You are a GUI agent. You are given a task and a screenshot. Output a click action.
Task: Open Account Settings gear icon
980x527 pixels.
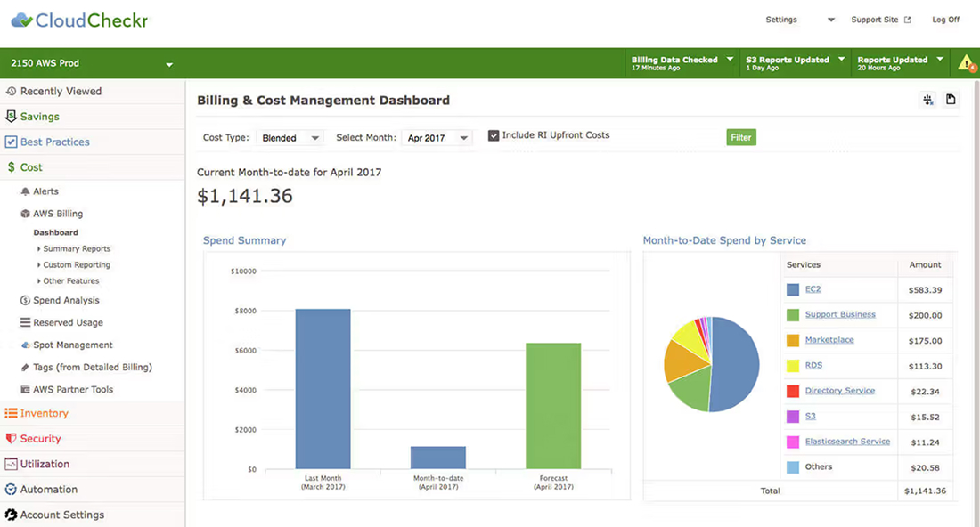(11, 515)
